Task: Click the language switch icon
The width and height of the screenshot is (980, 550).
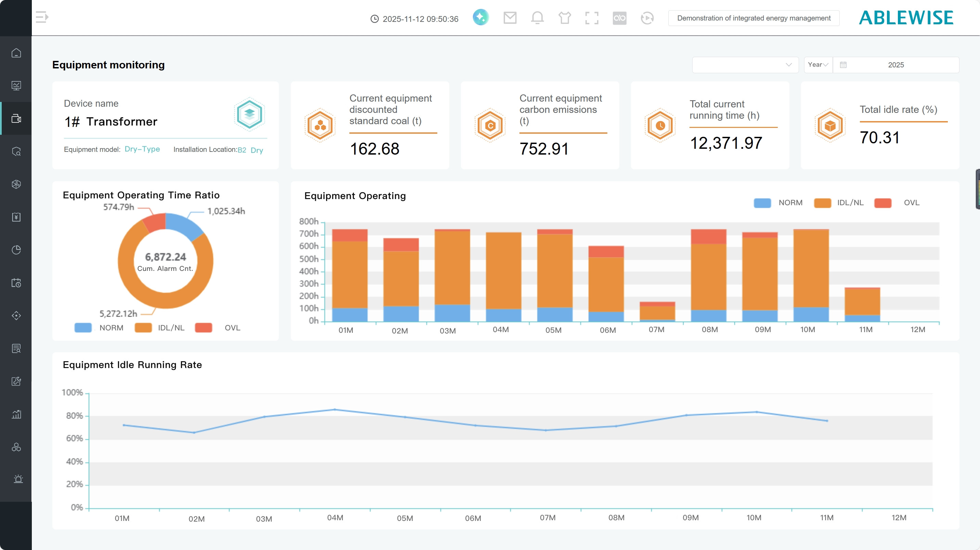Action: click(619, 18)
